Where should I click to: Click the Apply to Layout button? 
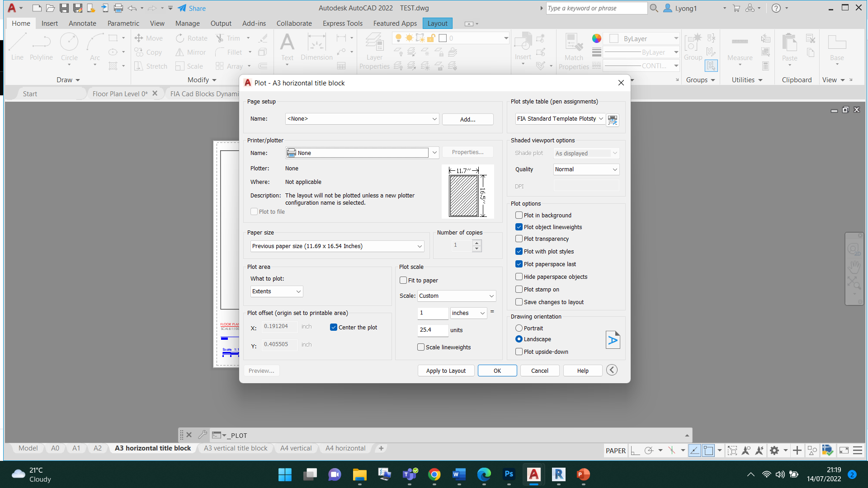point(446,371)
